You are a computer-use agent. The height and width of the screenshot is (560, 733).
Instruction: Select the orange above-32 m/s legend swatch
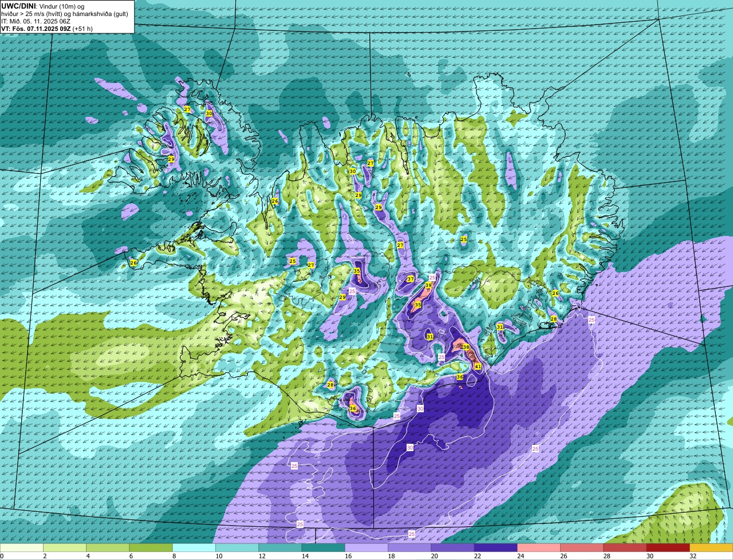[711, 548]
